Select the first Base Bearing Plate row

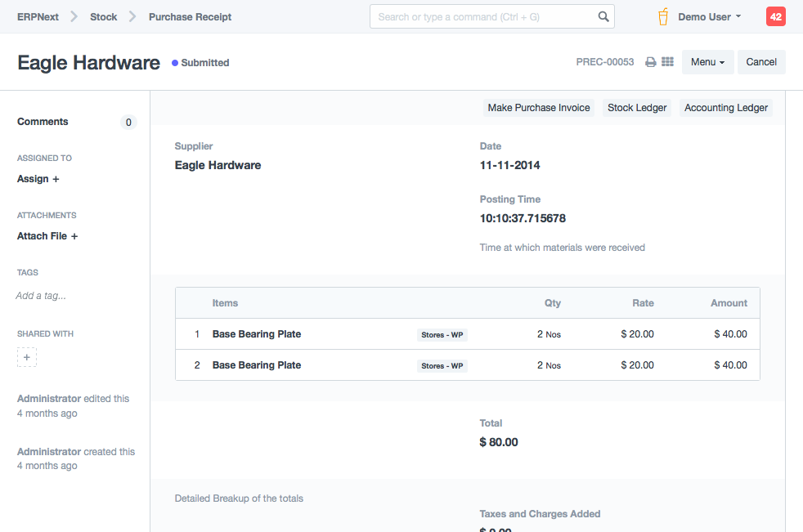pos(257,334)
